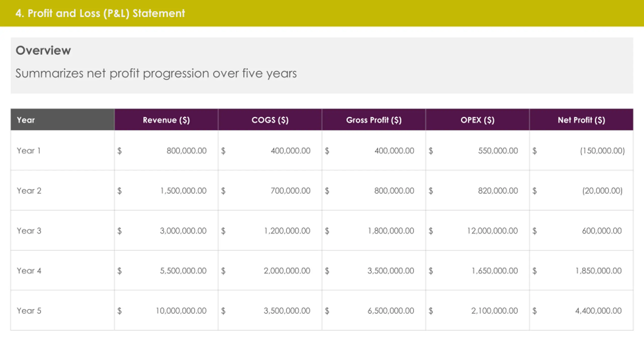
Task: Click the Year 3 net profit 600,000.00
Action: (x=602, y=231)
